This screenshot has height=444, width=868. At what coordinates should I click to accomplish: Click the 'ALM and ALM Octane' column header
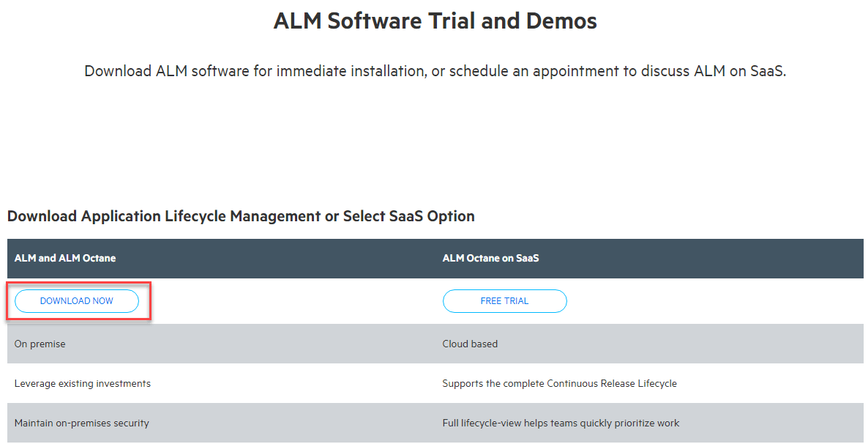click(x=65, y=258)
